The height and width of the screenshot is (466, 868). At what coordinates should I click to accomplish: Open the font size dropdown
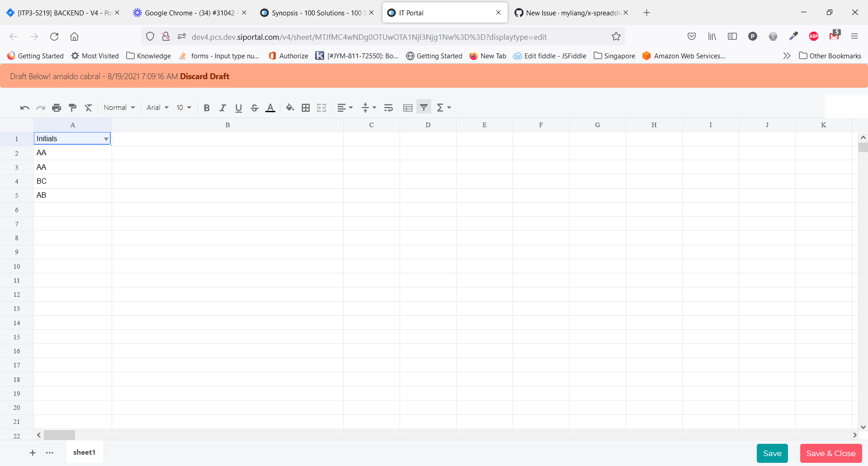coord(183,107)
